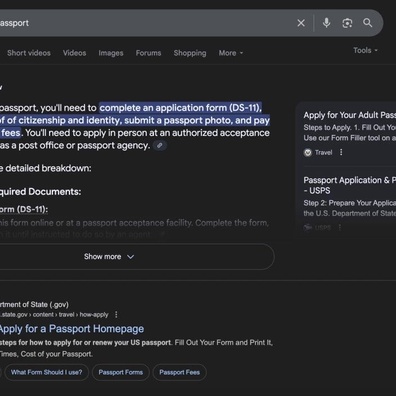Viewport: 396px width, 396px height.
Task: Switch to the Images tab
Action: (x=111, y=53)
